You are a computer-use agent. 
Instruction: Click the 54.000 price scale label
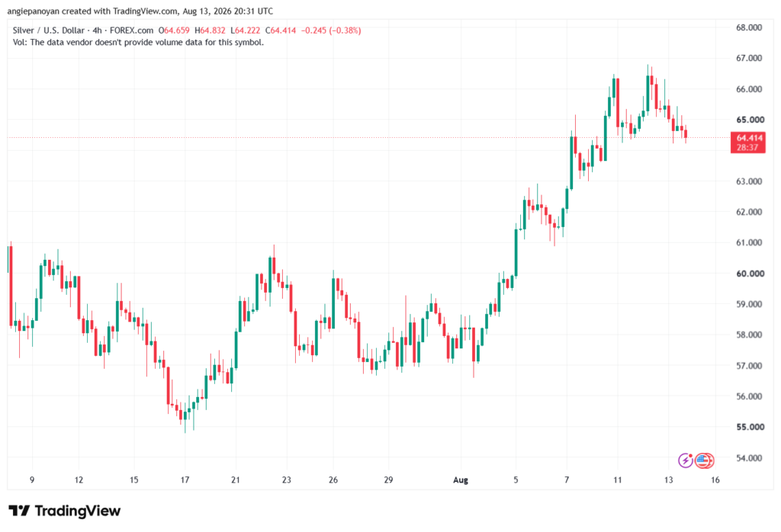point(749,458)
